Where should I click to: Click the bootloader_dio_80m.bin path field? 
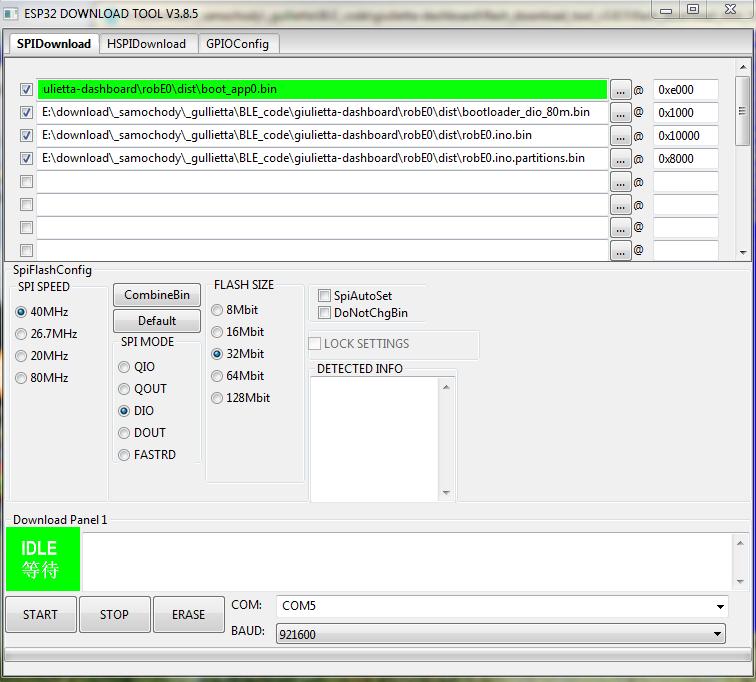coord(323,112)
